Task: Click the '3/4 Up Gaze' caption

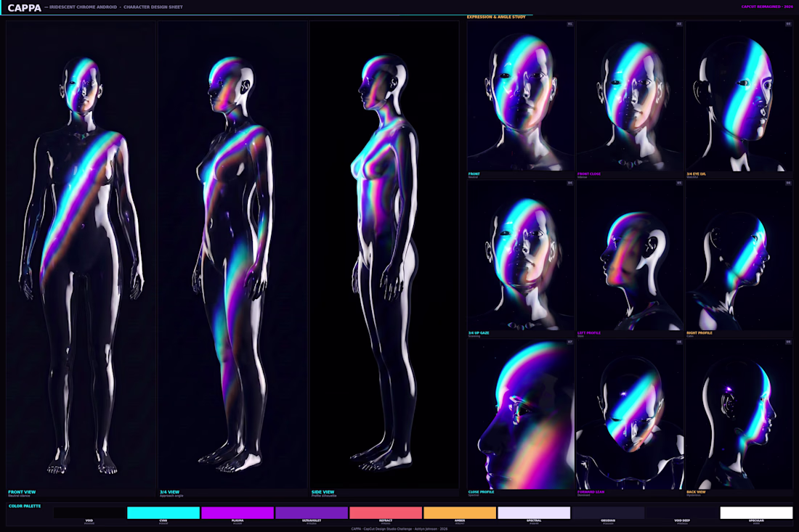Action: click(479, 332)
